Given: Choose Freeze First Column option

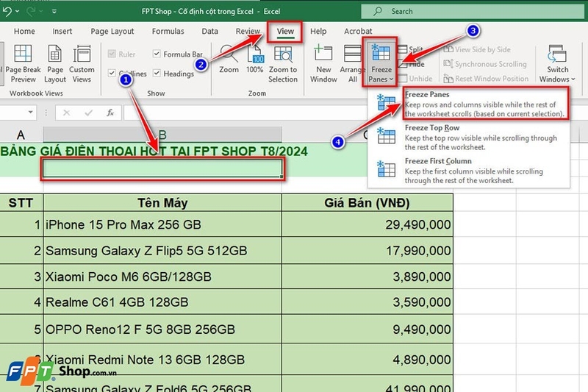Looking at the screenshot, I should click(x=469, y=171).
